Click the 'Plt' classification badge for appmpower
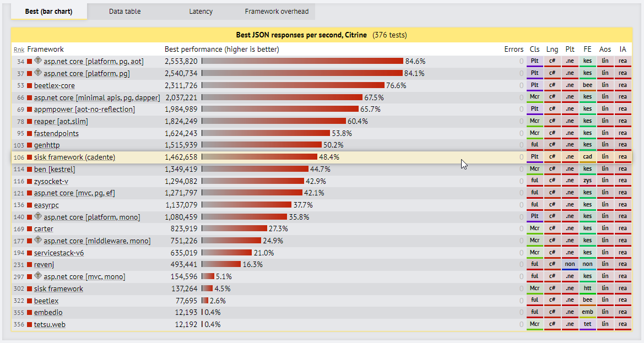 pos(534,108)
